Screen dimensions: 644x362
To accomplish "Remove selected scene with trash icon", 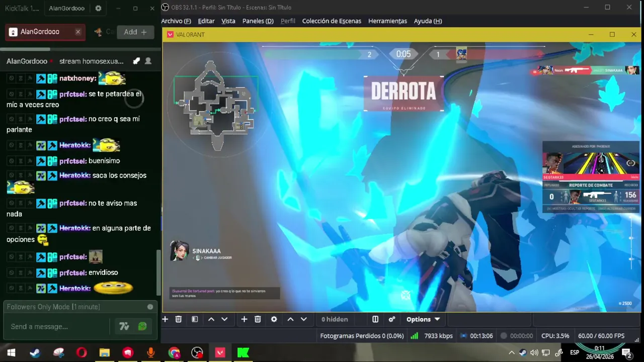I will [x=178, y=319].
